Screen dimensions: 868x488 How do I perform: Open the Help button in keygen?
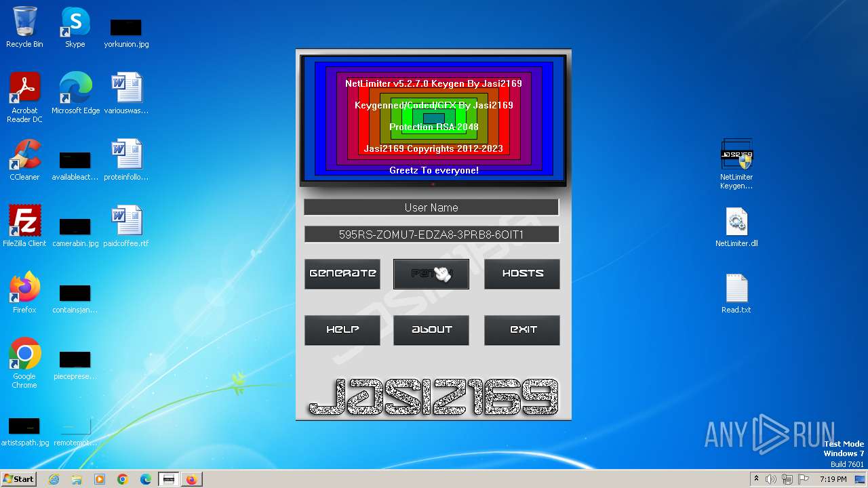click(342, 330)
